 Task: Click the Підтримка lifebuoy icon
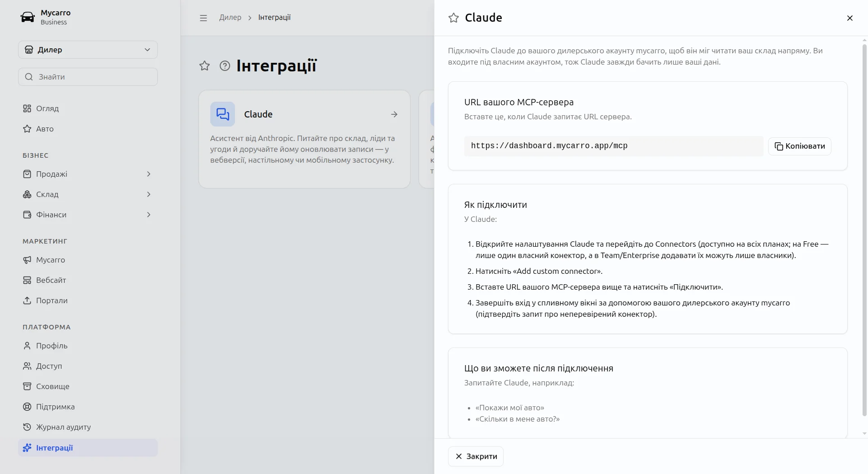pos(27,407)
